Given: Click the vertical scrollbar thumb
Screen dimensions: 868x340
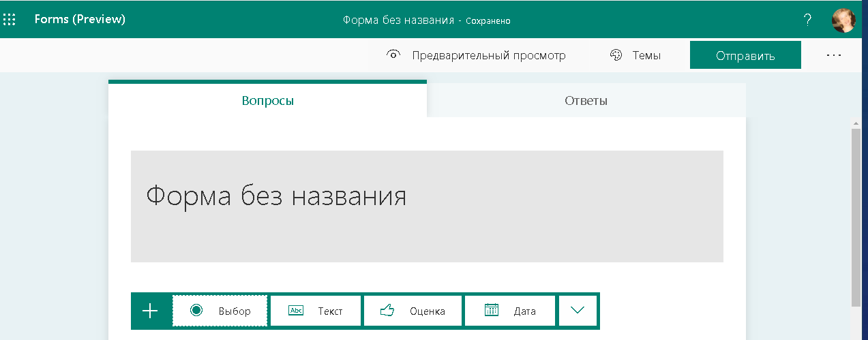Looking at the screenshot, I should coord(856,218).
